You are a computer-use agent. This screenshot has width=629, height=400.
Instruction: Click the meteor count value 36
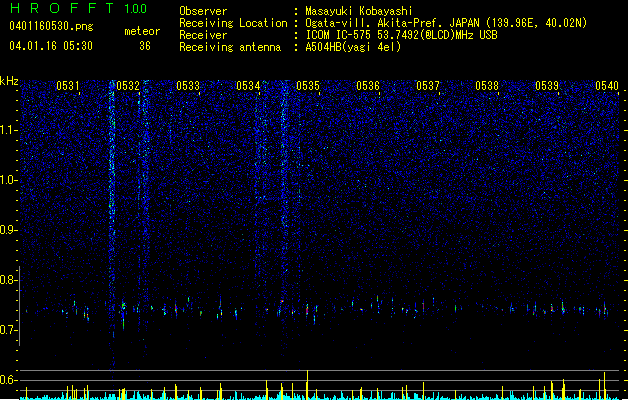pos(145,46)
